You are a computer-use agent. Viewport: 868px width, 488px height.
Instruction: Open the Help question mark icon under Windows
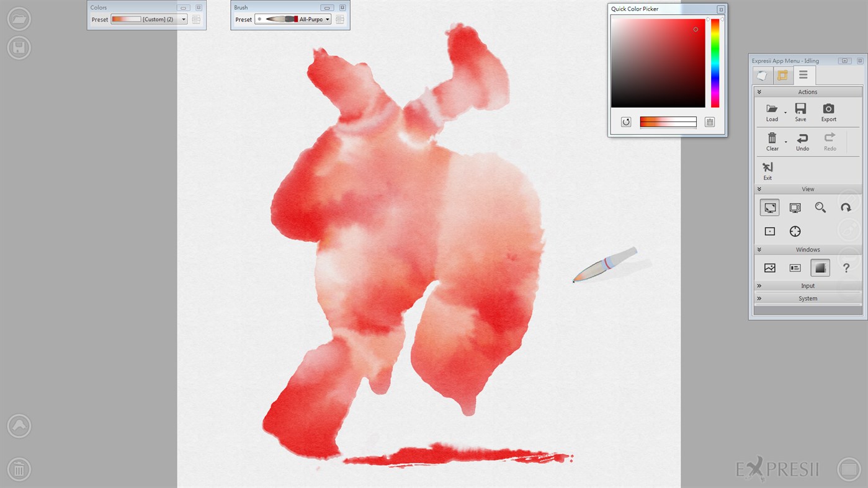(846, 267)
